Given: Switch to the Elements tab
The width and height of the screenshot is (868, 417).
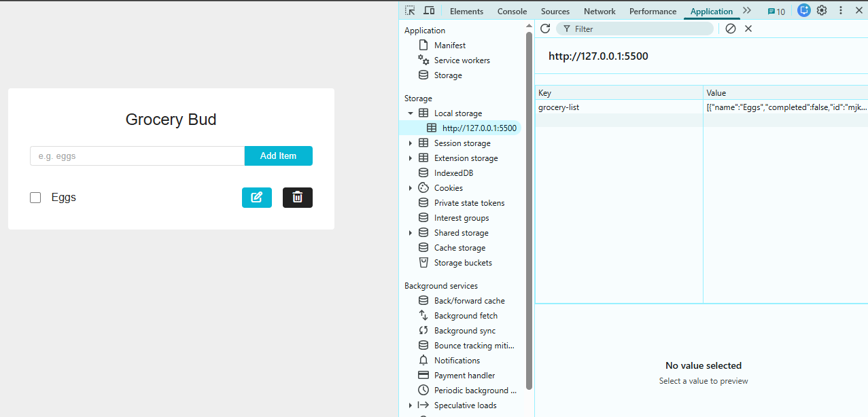Looking at the screenshot, I should pyautogui.click(x=467, y=12).
